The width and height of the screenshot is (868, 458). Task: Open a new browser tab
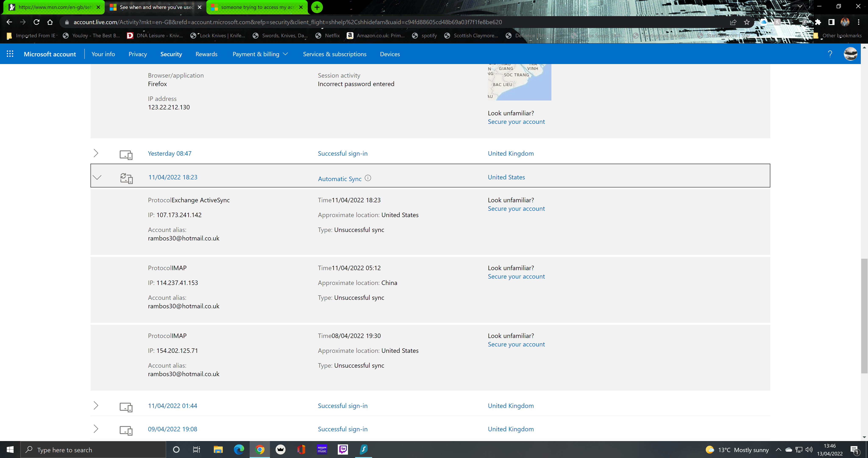[317, 7]
